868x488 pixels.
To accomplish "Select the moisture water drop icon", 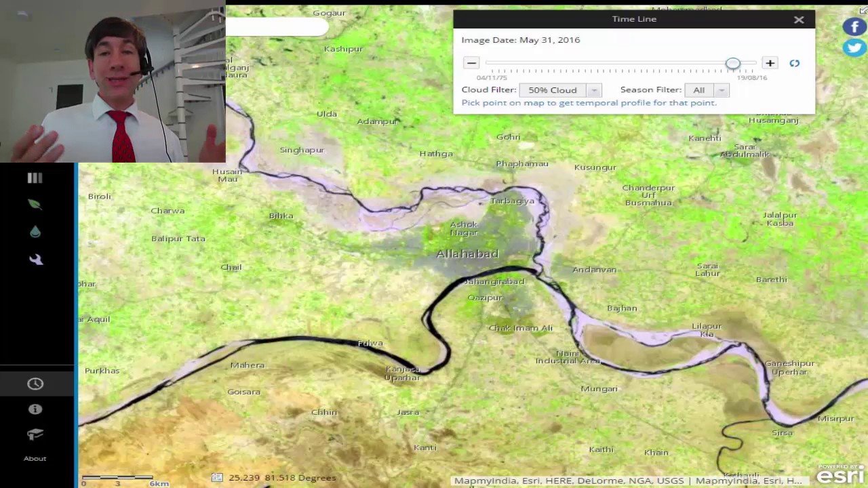I will click(35, 232).
